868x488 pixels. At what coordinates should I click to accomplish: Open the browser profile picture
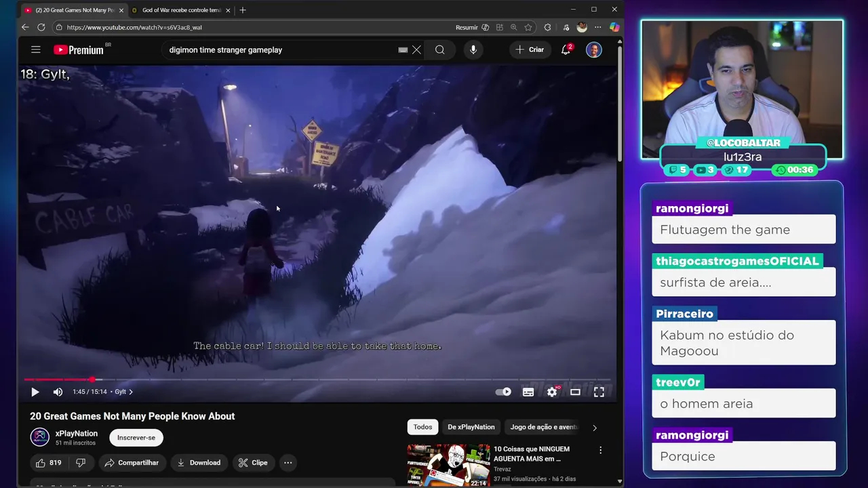(582, 27)
